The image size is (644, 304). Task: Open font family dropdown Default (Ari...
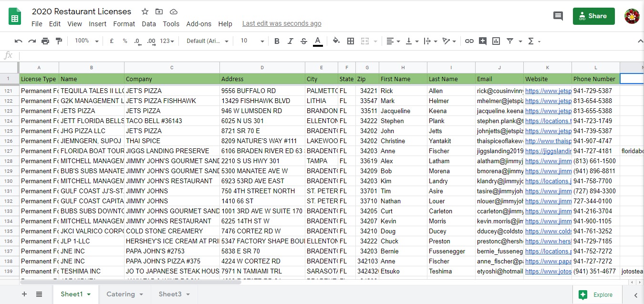[208, 41]
